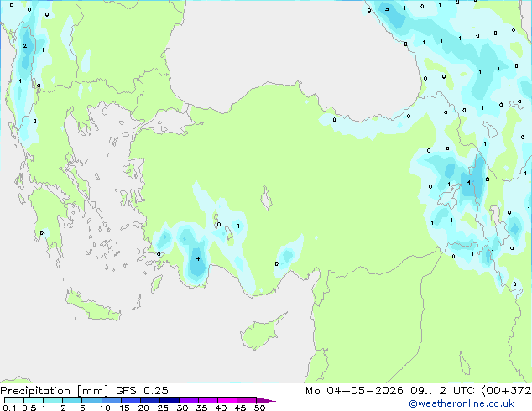Screen dimensions: 532x411
Task: Pick the 35–40 mm legend swatch
Action: pos(208,400)
